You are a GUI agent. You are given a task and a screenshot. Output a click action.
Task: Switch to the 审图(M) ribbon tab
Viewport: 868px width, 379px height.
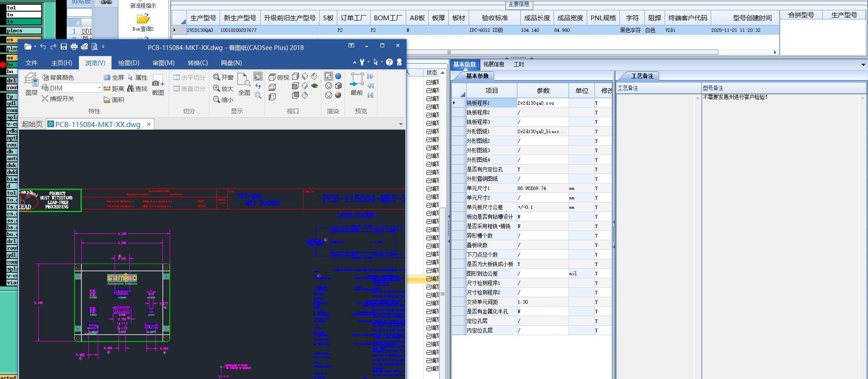tap(164, 63)
